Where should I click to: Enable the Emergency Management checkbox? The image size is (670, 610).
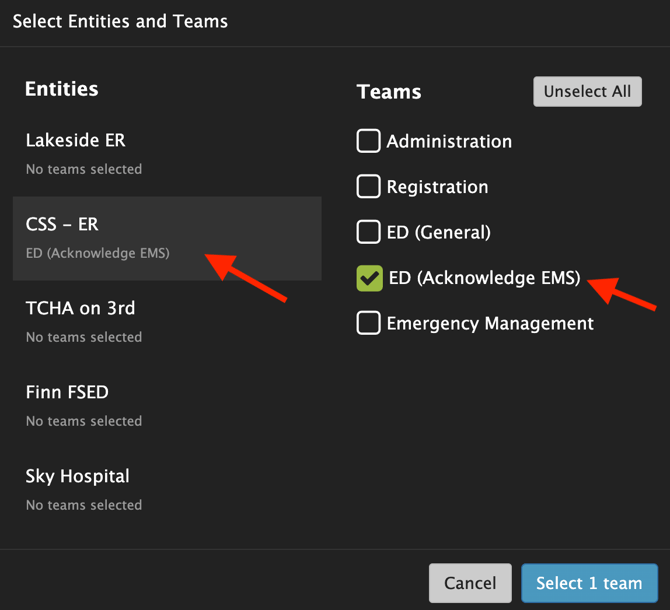(369, 323)
